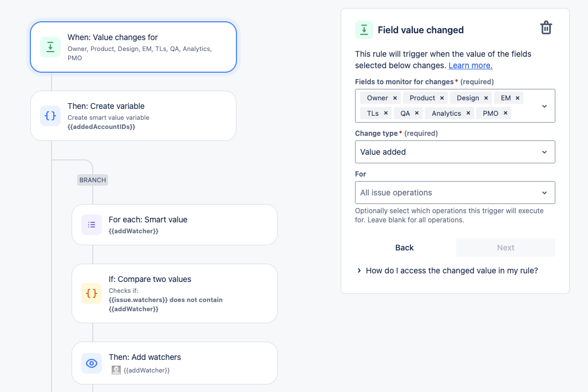Select the 'For each: Smart value' card
The width and height of the screenshot is (588, 392).
coord(175,225)
